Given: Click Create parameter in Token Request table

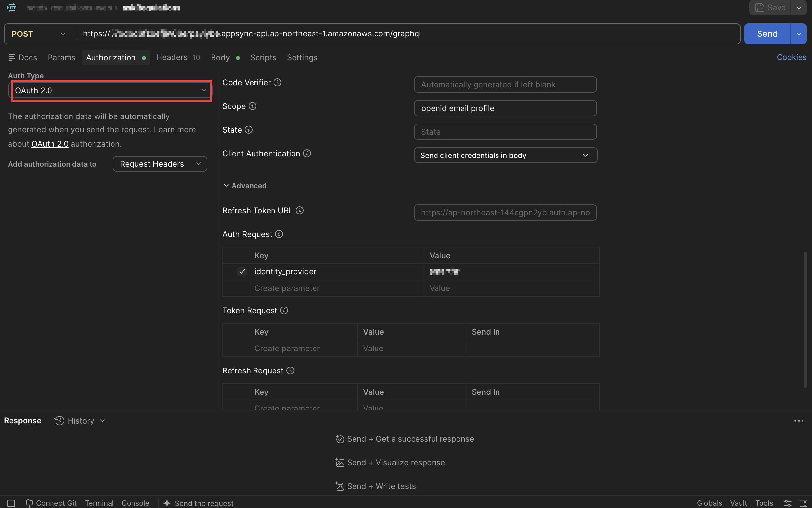Looking at the screenshot, I should click(287, 349).
